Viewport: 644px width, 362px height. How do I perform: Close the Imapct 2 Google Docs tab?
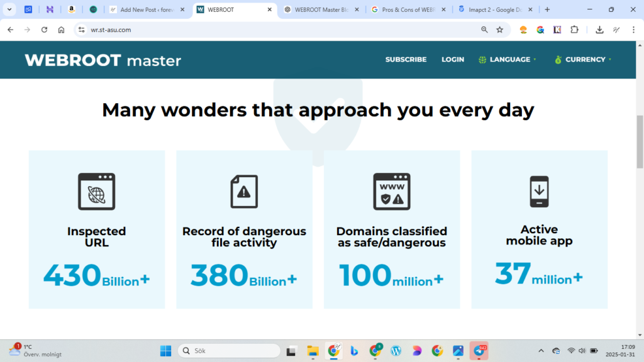(530, 9)
